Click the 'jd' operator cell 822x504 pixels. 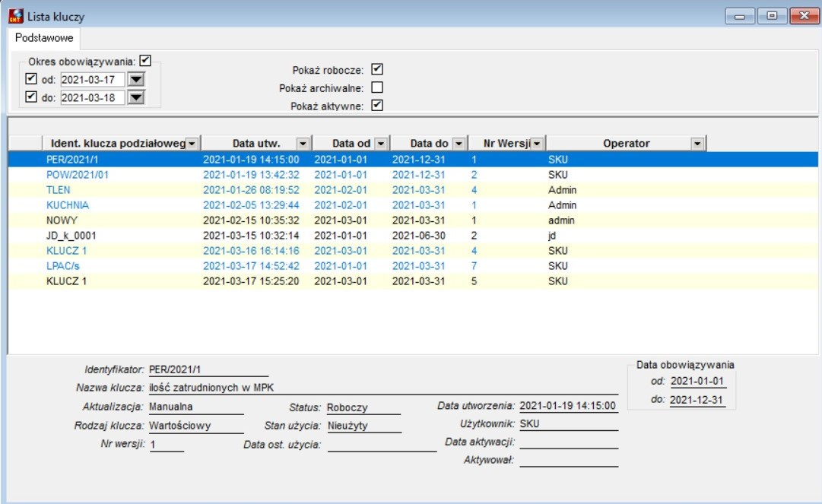(552, 236)
